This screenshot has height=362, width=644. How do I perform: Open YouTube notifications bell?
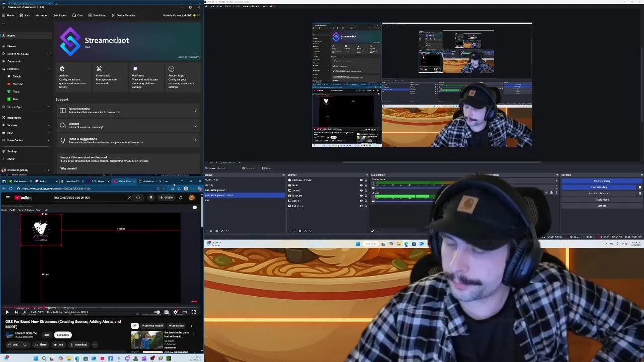[x=181, y=198]
